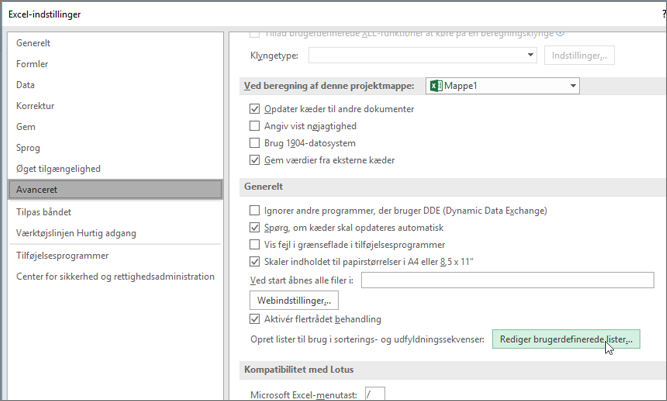The height and width of the screenshot is (401, 667).
Task: Click the Generelt section heading
Action: [263, 187]
